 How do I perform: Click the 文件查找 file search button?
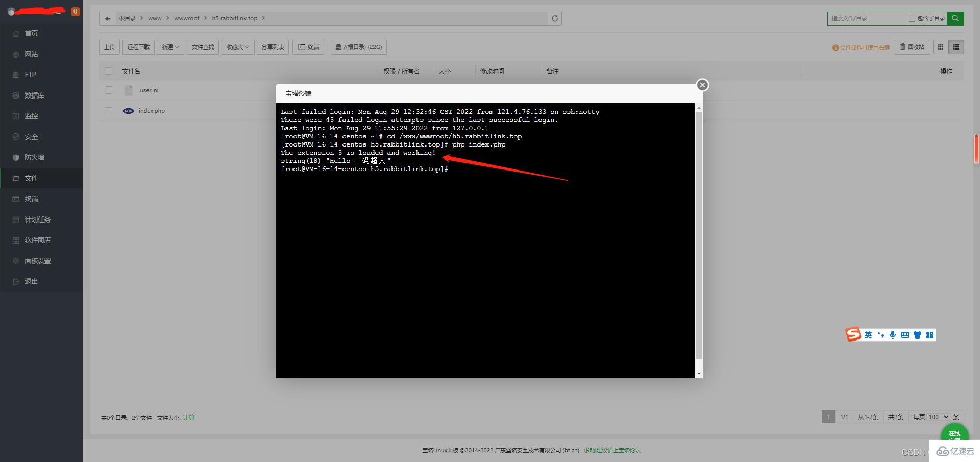coord(203,47)
